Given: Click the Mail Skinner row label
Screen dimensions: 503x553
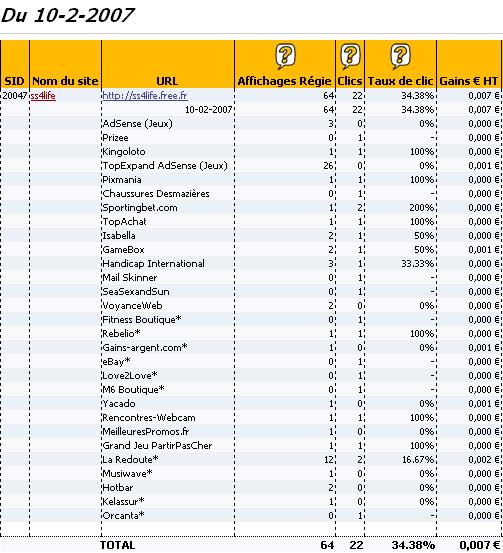Looking at the screenshot, I should coord(129,278).
